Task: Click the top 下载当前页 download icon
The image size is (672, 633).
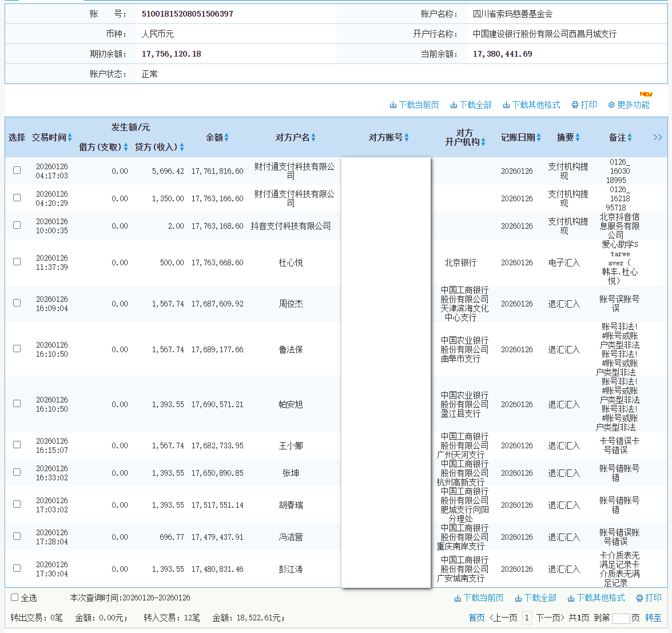Action: pos(393,105)
